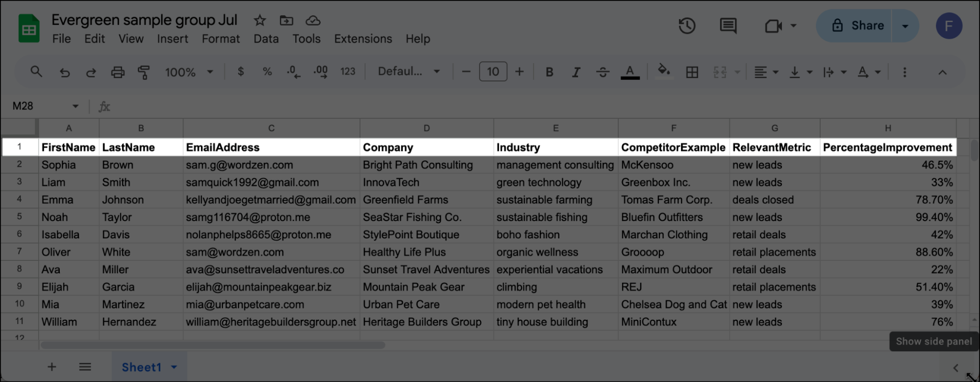Select cell containing Bright Path Consulting
This screenshot has height=382, width=980.
click(x=427, y=165)
